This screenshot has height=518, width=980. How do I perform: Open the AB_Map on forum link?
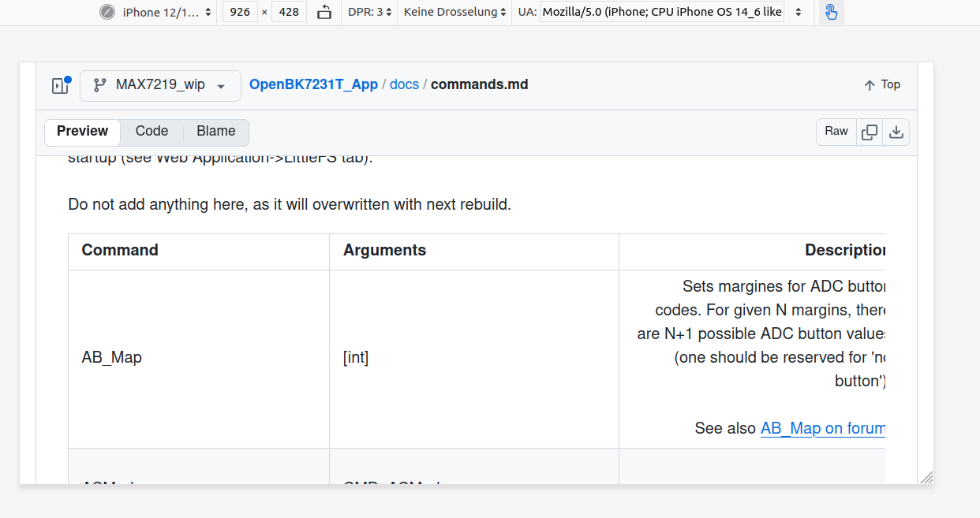click(822, 428)
